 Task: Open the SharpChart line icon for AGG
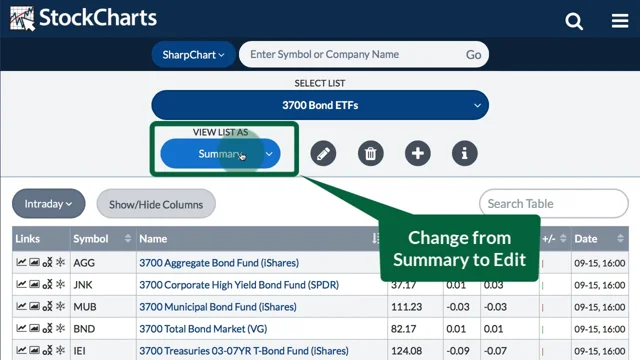coord(21,262)
